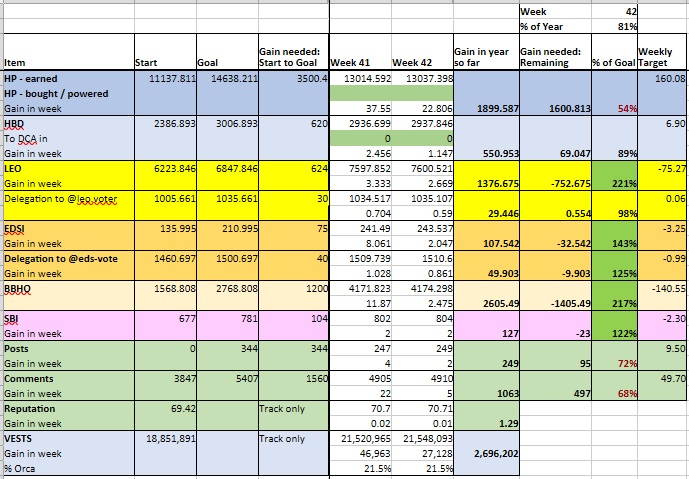Click the 'Delegation to @eds-vote' cell
This screenshot has height=479, width=689.
tap(66, 259)
